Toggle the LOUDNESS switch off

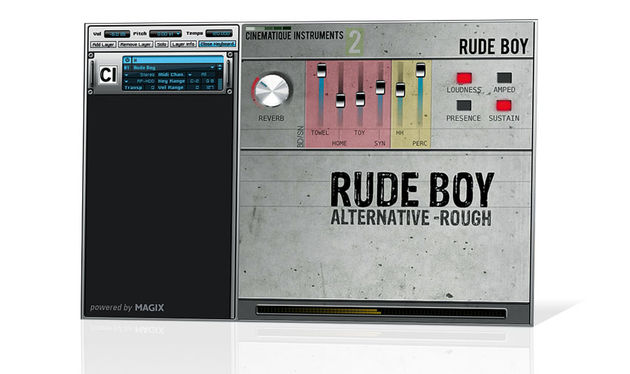point(464,78)
